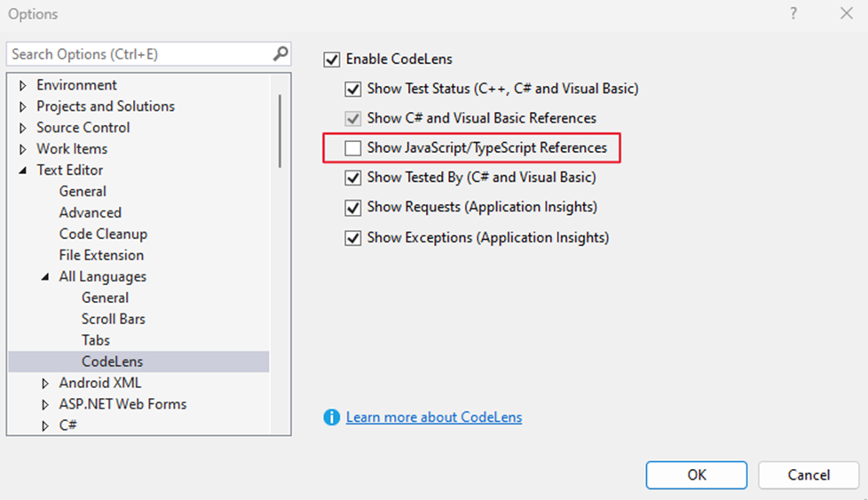Select Code Cleanup tree item
Screen dimensions: 868x500
(x=103, y=234)
